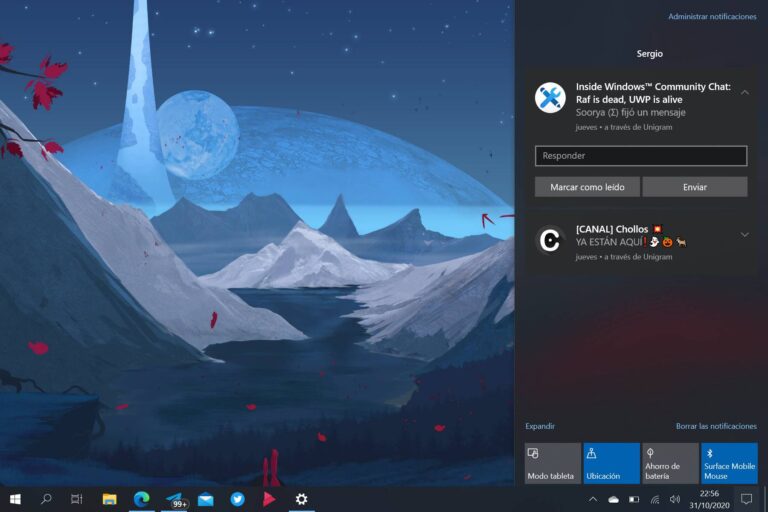The image size is (768, 512).
Task: Open the Mail app
Action: tap(206, 499)
